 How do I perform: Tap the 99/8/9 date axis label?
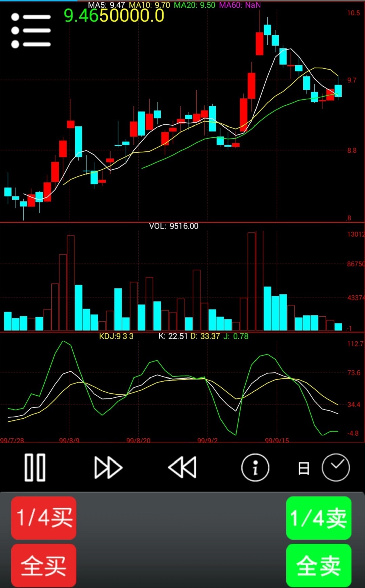point(69,440)
